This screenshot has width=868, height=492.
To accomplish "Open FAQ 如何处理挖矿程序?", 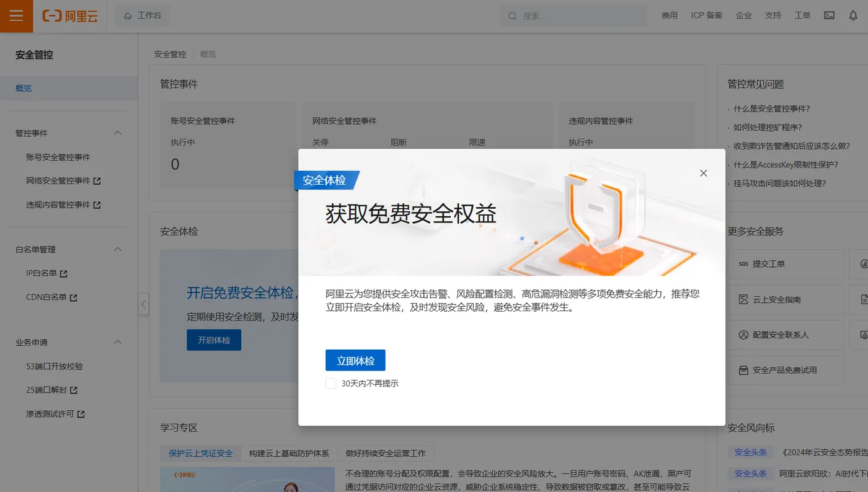I will (x=768, y=127).
